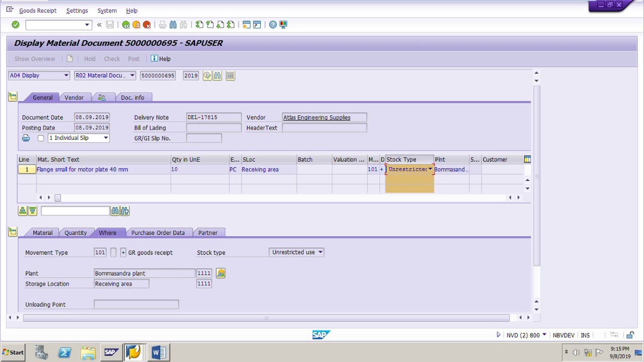Click the Generate shortcut icon
The width and height of the screenshot is (644, 362).
(x=257, y=25)
